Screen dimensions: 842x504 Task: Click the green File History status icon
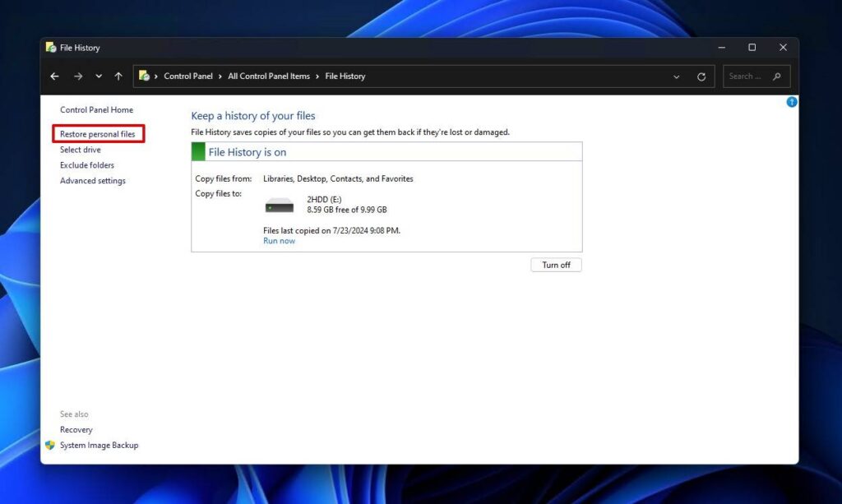[197, 151]
